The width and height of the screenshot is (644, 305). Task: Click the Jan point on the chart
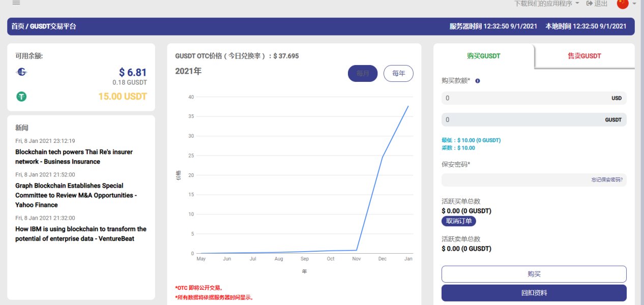(408, 106)
